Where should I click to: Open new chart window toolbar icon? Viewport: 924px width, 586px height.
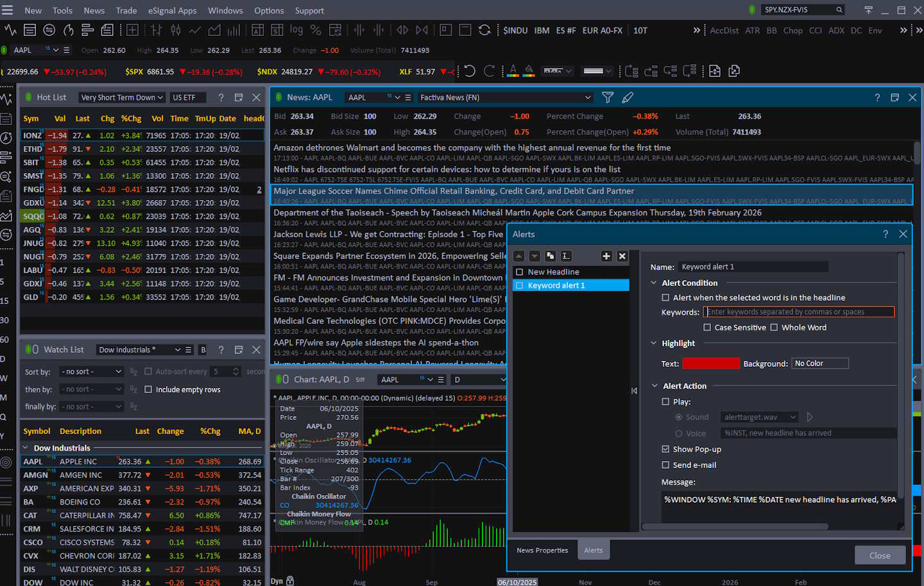coord(10,30)
